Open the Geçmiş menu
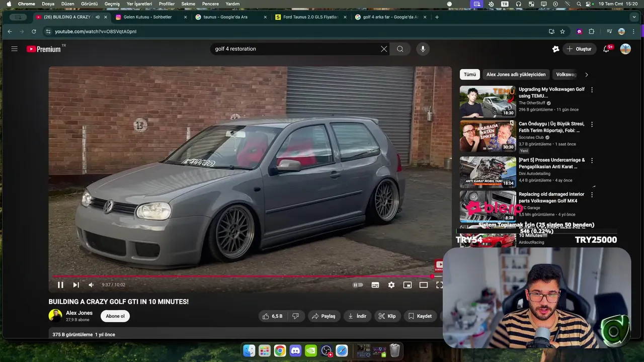644x362 pixels. click(112, 4)
